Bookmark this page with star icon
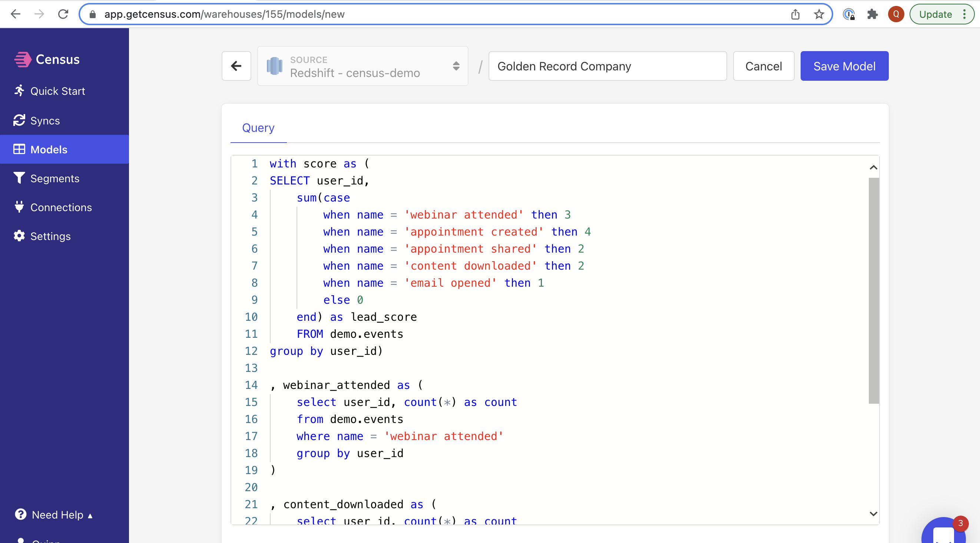The image size is (980, 543). pyautogui.click(x=819, y=14)
